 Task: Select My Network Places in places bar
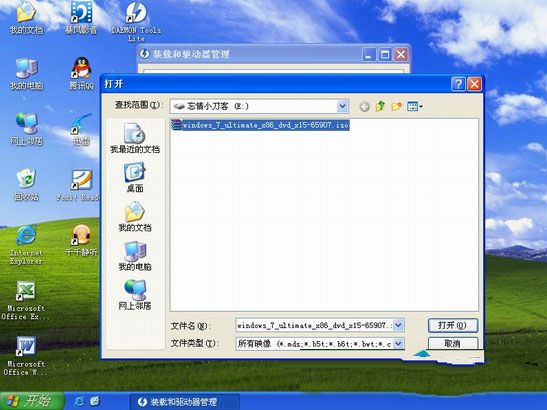click(x=135, y=295)
